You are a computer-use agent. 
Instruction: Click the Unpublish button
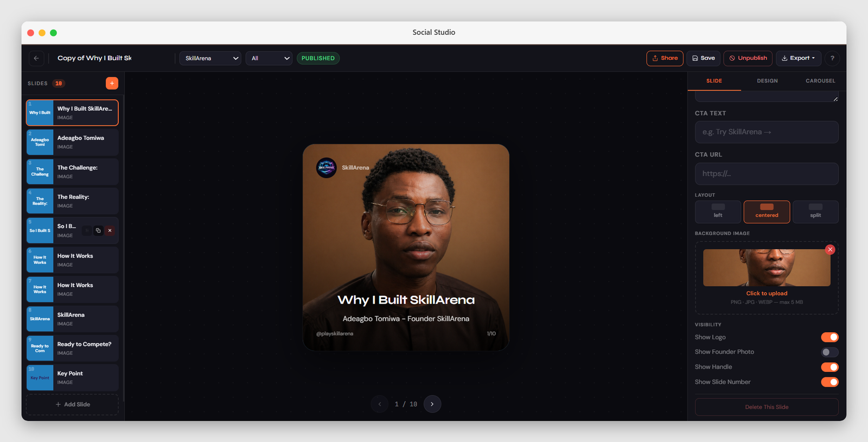click(x=748, y=58)
